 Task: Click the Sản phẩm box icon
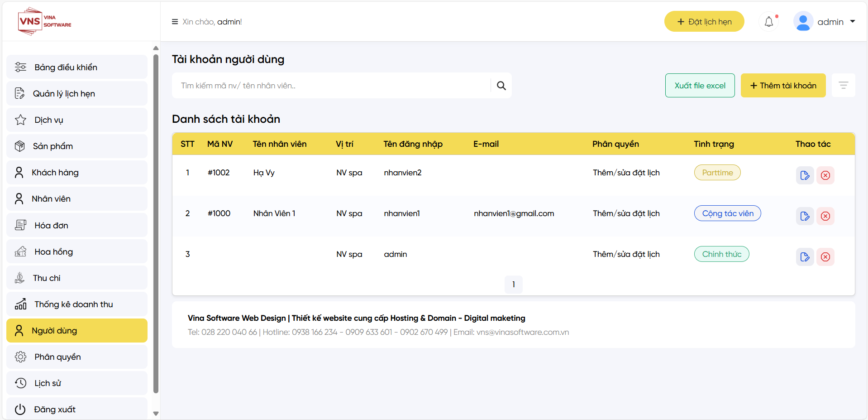pyautogui.click(x=19, y=146)
